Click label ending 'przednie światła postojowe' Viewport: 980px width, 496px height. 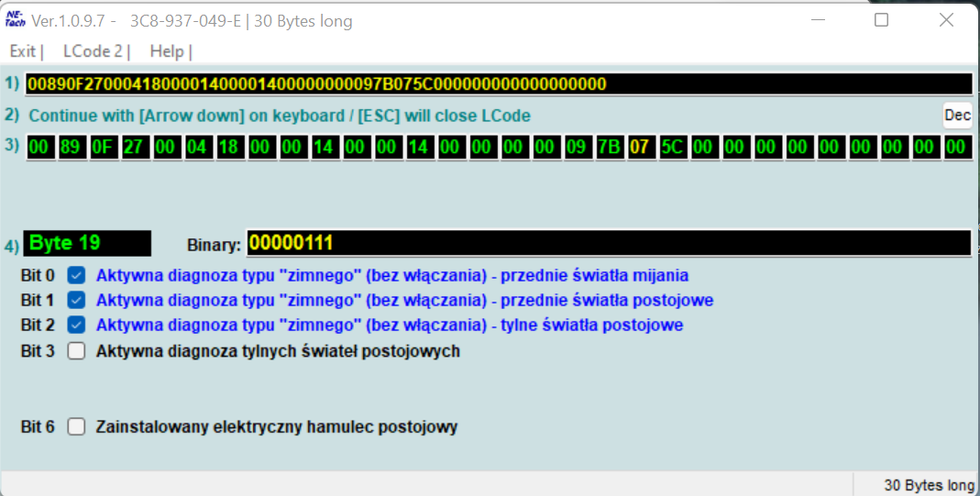point(404,301)
